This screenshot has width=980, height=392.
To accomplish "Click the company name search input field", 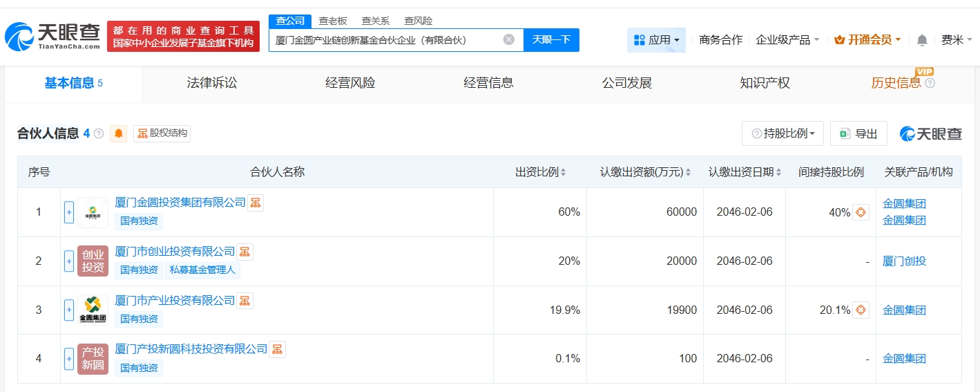I will point(387,40).
